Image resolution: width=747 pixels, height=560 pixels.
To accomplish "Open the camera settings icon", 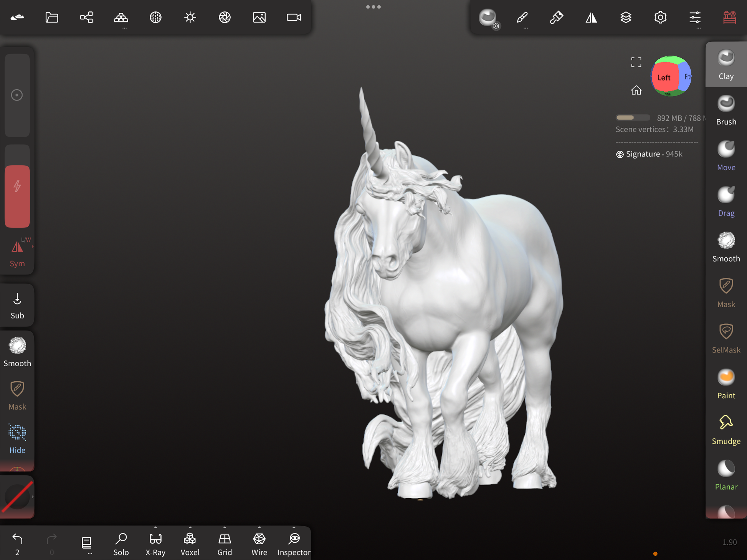I will (x=294, y=17).
